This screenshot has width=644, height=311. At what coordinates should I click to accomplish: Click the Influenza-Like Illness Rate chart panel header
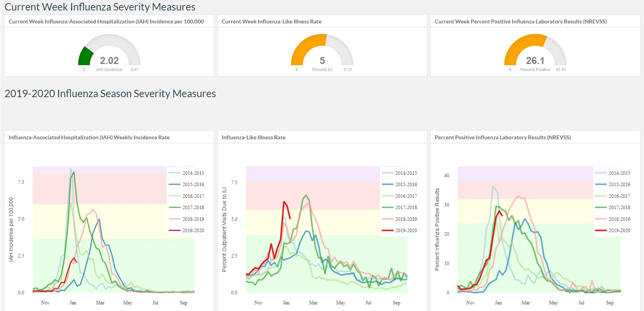253,137
